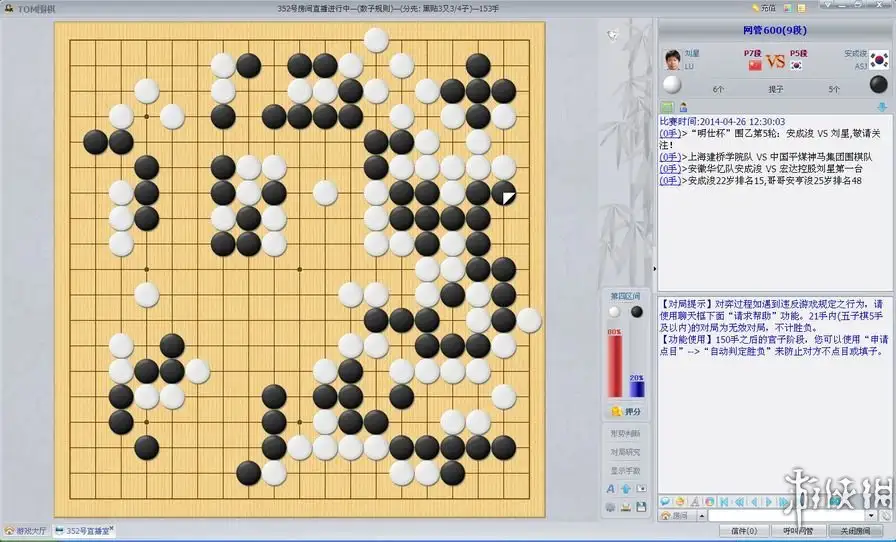The image size is (896, 542).
Task: Click the small house icon beside green board icon
Action: point(683,107)
